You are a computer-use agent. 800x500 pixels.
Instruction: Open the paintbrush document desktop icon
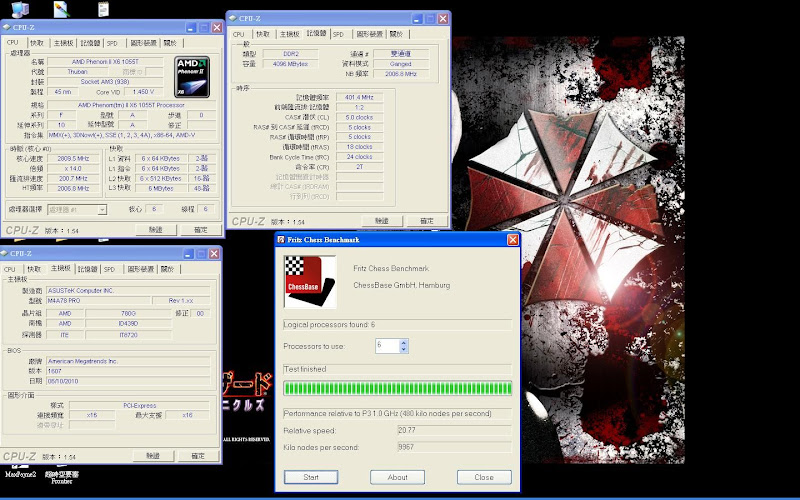point(61,8)
